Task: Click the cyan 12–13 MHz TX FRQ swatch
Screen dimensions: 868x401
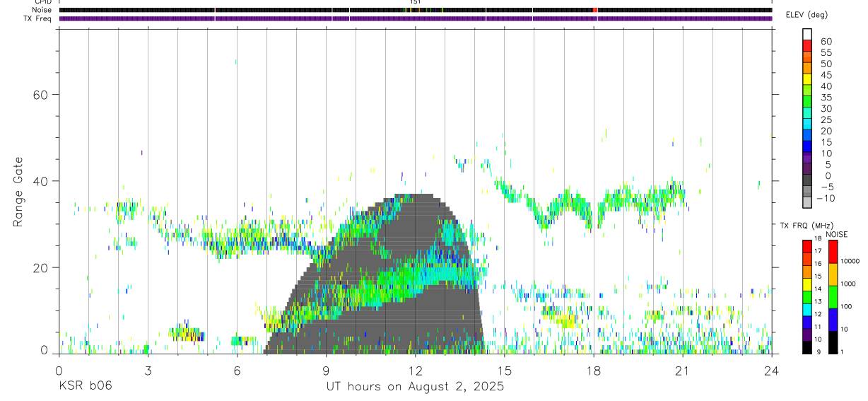Action: 807,309
